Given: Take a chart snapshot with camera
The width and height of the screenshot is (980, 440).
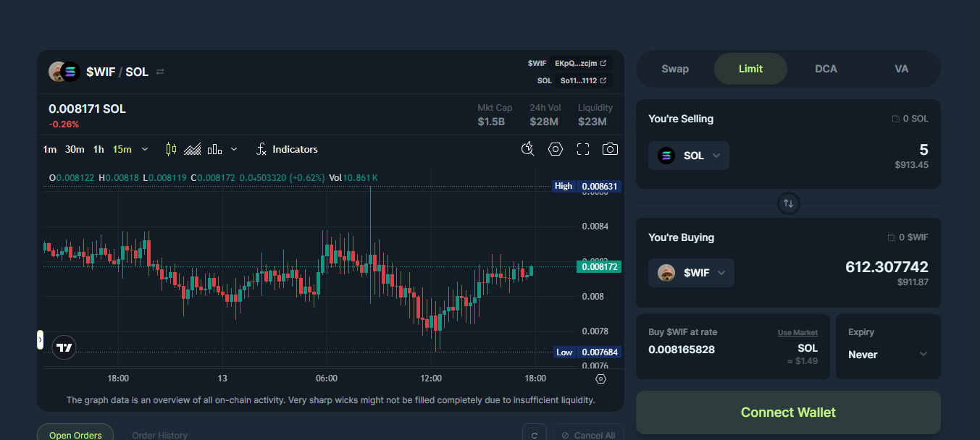Looking at the screenshot, I should [611, 149].
